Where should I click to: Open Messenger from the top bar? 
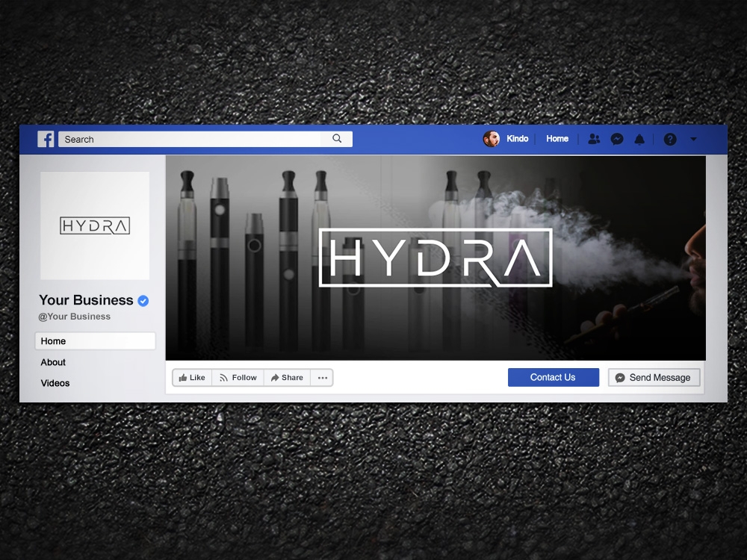pyautogui.click(x=617, y=138)
